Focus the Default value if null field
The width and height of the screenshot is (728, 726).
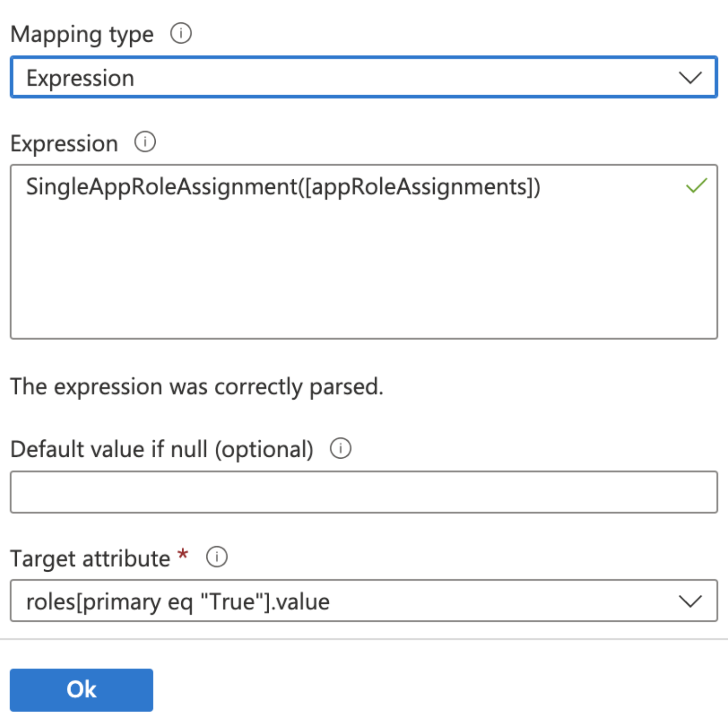[x=364, y=492]
